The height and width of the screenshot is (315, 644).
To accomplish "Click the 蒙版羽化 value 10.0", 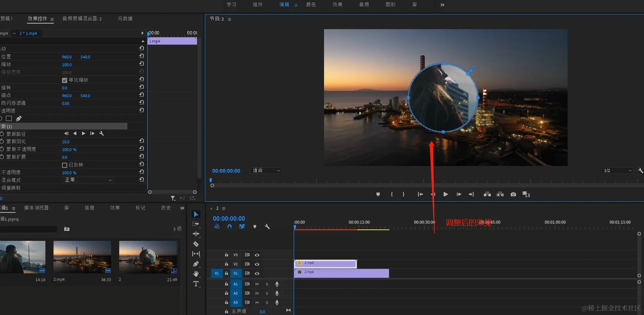I will pos(66,142).
